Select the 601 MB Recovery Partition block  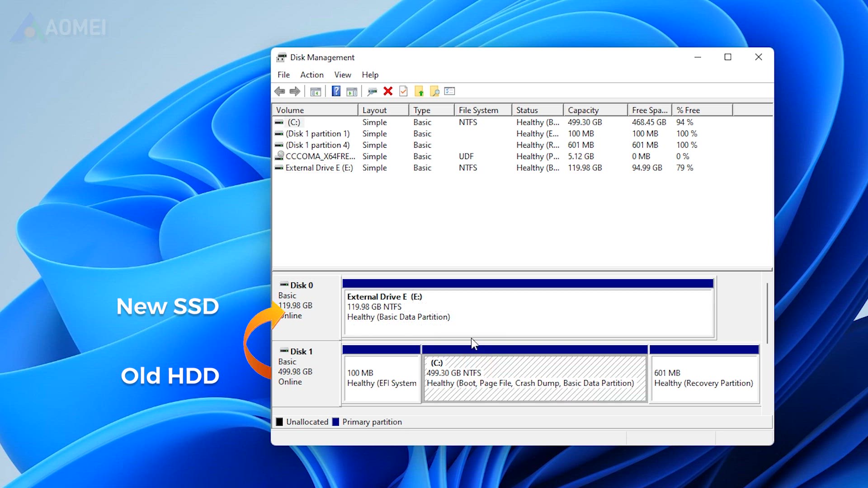(x=704, y=374)
